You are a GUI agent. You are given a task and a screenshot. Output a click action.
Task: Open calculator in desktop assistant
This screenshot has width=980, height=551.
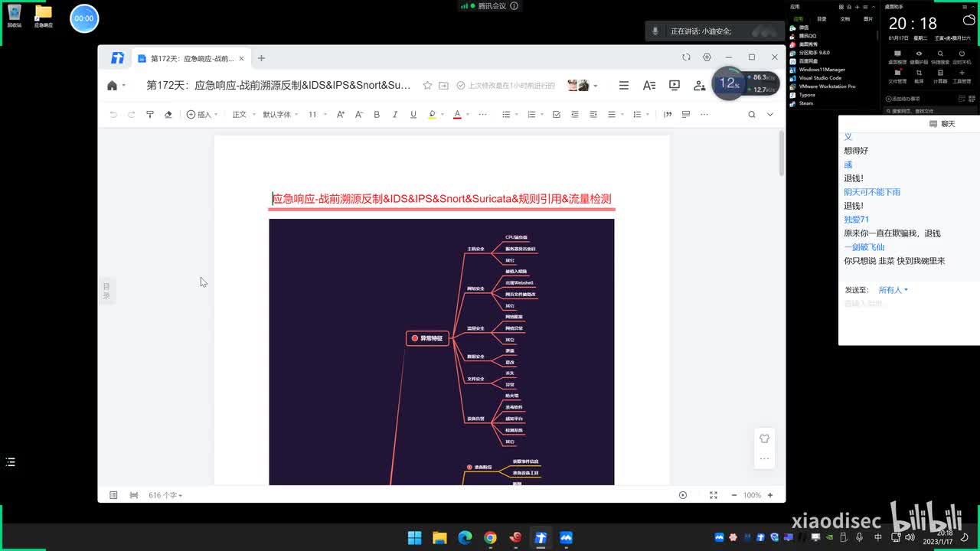tap(940, 76)
